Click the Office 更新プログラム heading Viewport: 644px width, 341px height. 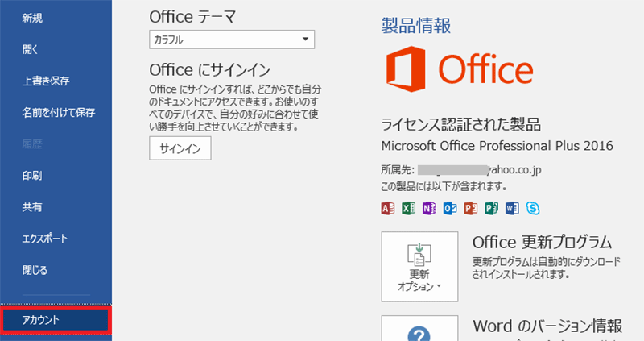(x=542, y=243)
